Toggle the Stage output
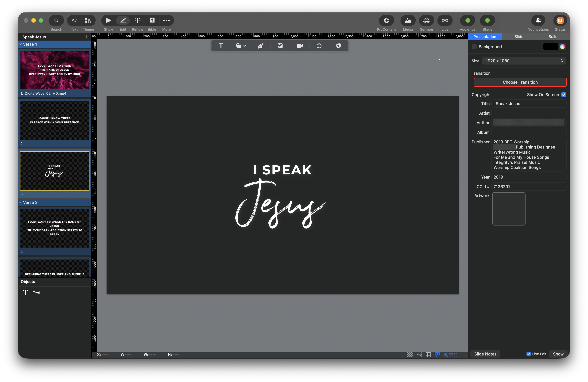 tap(487, 20)
